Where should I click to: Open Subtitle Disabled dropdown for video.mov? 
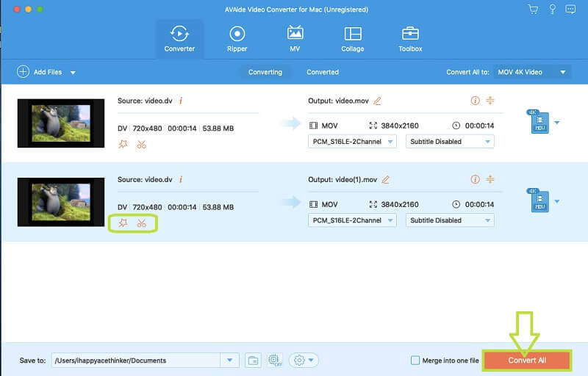[450, 142]
